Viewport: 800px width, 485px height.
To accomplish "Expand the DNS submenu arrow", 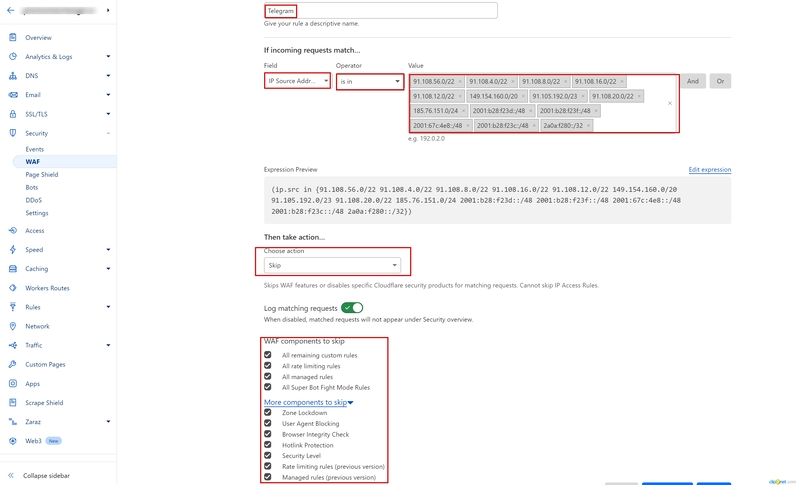I will [x=108, y=75].
